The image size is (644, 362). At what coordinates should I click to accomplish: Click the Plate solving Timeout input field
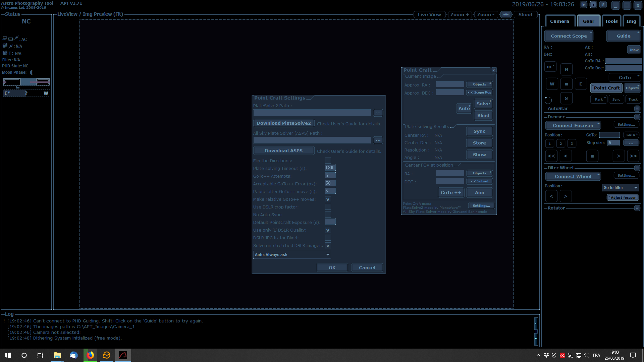[330, 168]
